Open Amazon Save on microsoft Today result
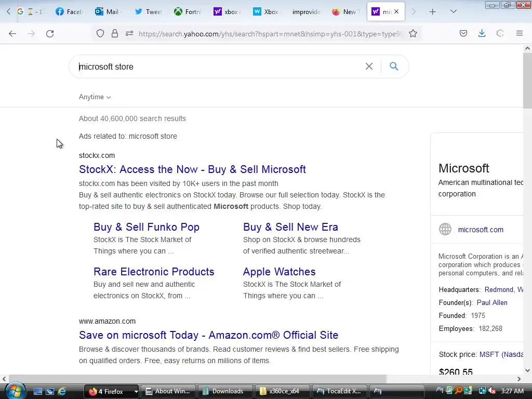Viewport: 532px width, 399px height. click(209, 335)
